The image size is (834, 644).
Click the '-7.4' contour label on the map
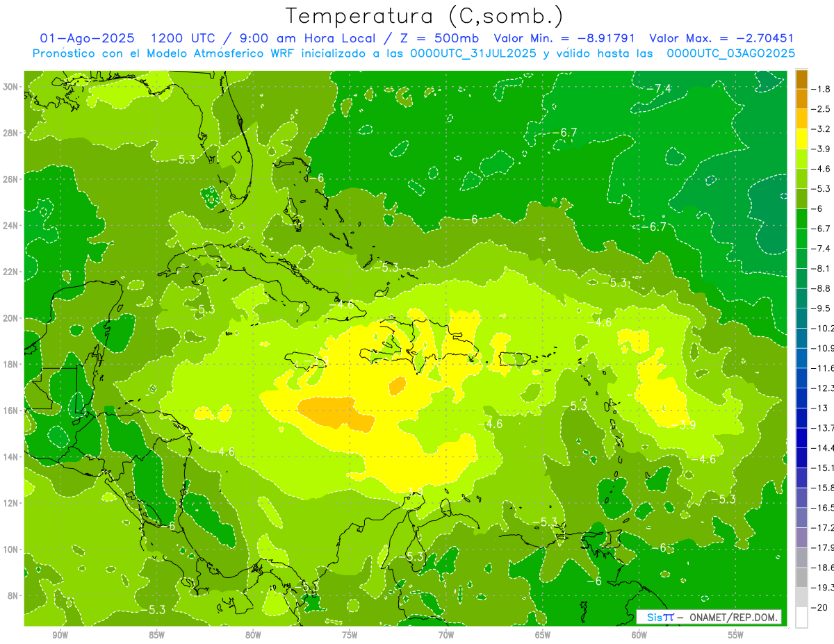(658, 88)
